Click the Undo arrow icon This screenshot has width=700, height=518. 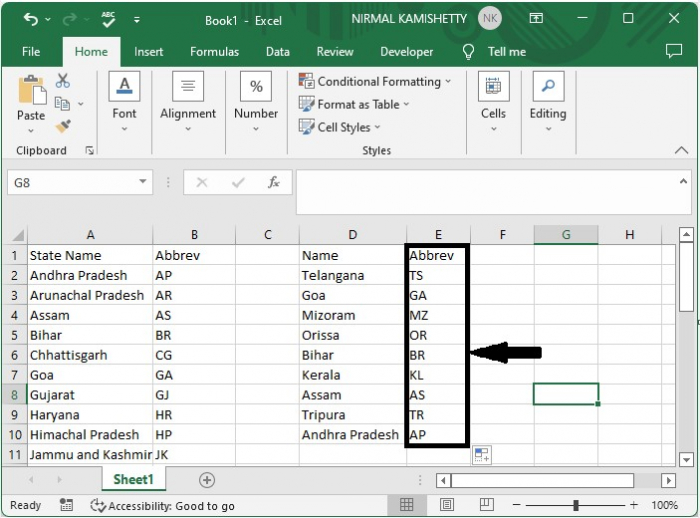point(31,19)
